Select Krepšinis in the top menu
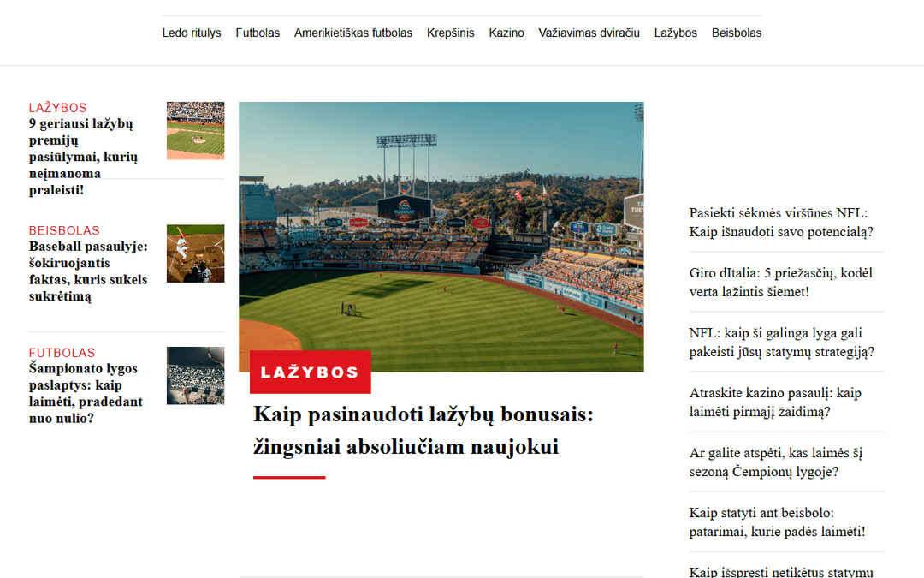Screen dimensions: 924x578 click(450, 33)
